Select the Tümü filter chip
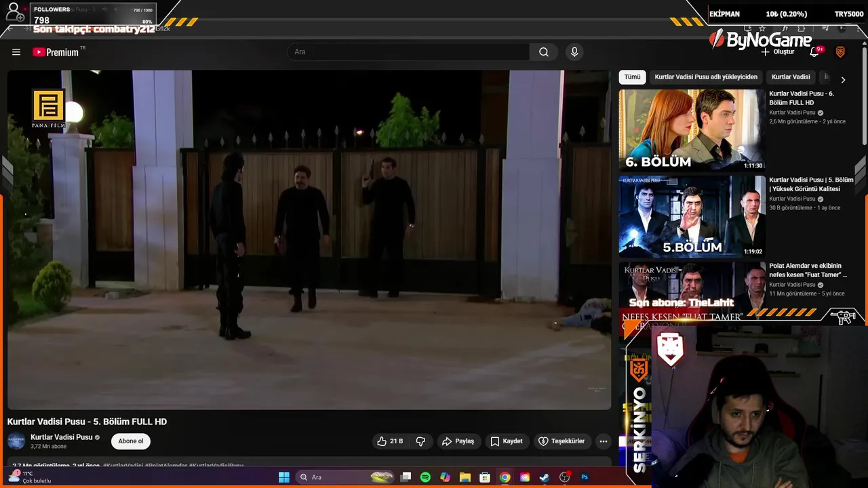Image resolution: width=868 pixels, height=488 pixels. pos(632,77)
